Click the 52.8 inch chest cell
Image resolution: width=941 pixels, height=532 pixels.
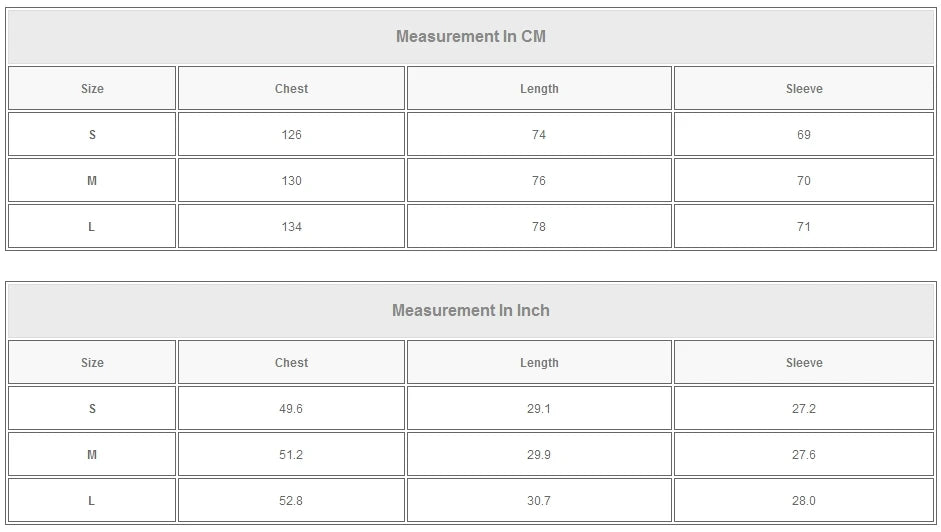pyautogui.click(x=291, y=501)
